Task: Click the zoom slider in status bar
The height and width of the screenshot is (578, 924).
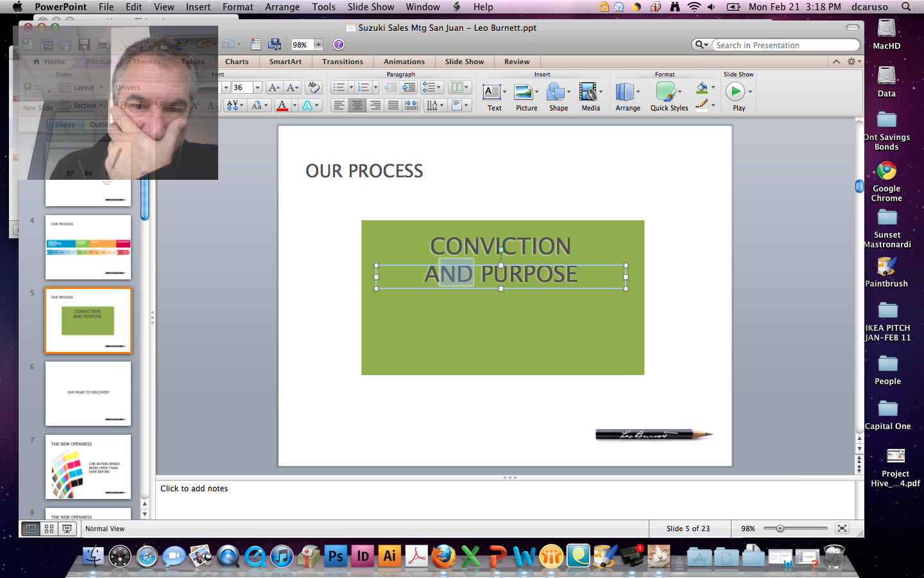Action: (x=780, y=529)
